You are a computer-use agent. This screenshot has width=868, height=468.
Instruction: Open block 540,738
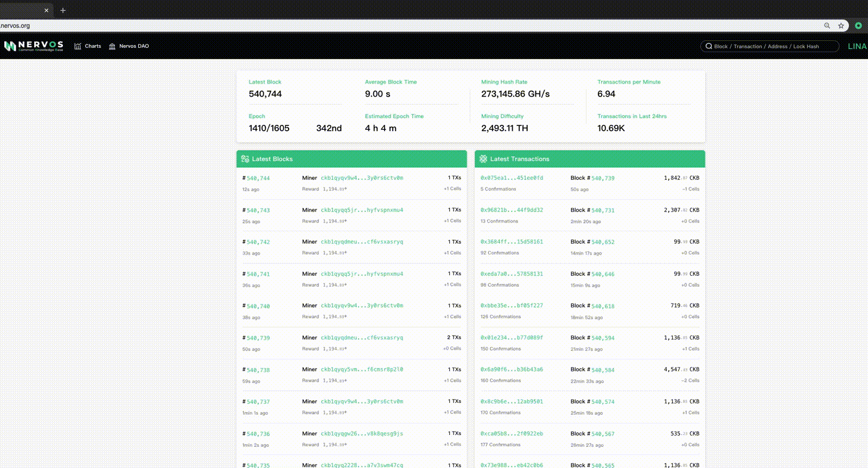coord(258,370)
